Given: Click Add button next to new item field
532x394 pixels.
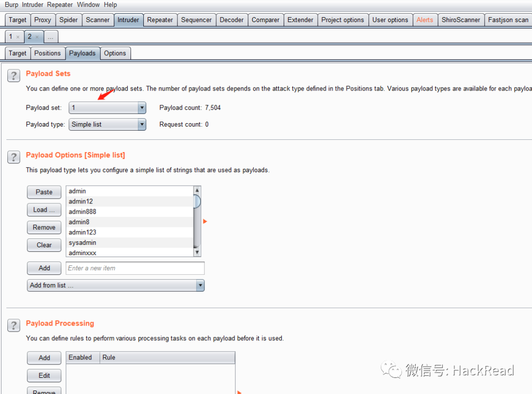Looking at the screenshot, I should click(x=44, y=268).
